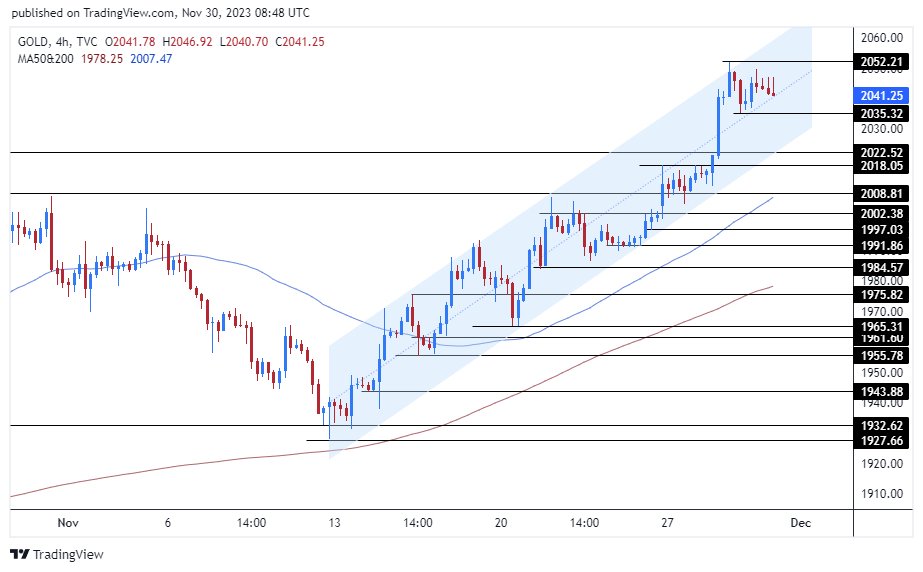Click the 2052.21 price level label
Screen dimensions: 923x572
point(881,62)
